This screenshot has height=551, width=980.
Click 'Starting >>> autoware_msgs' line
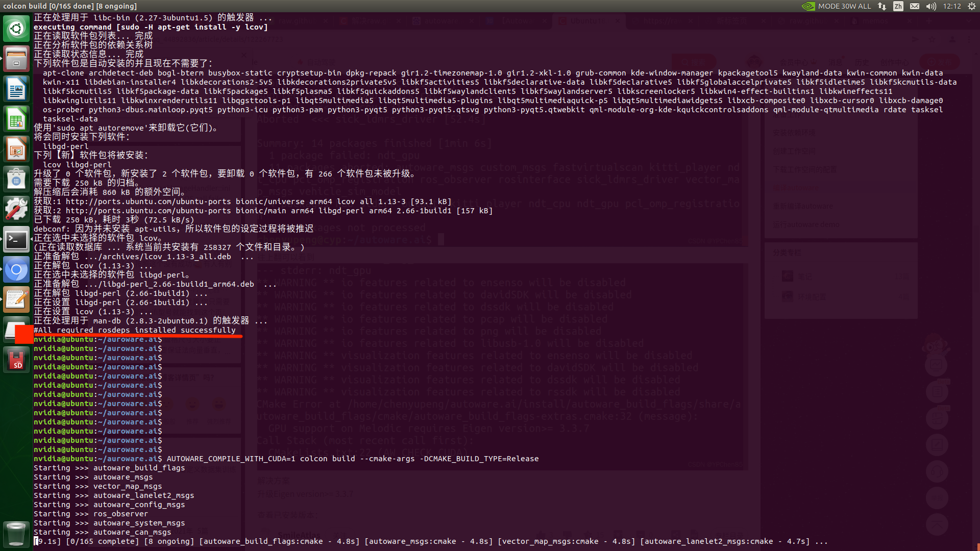[x=93, y=477]
